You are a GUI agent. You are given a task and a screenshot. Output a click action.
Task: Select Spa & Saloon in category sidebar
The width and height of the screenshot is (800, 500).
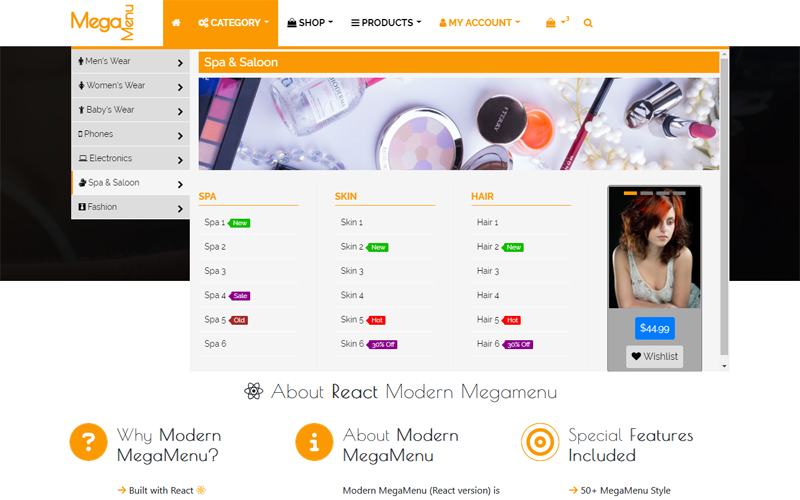click(131, 183)
